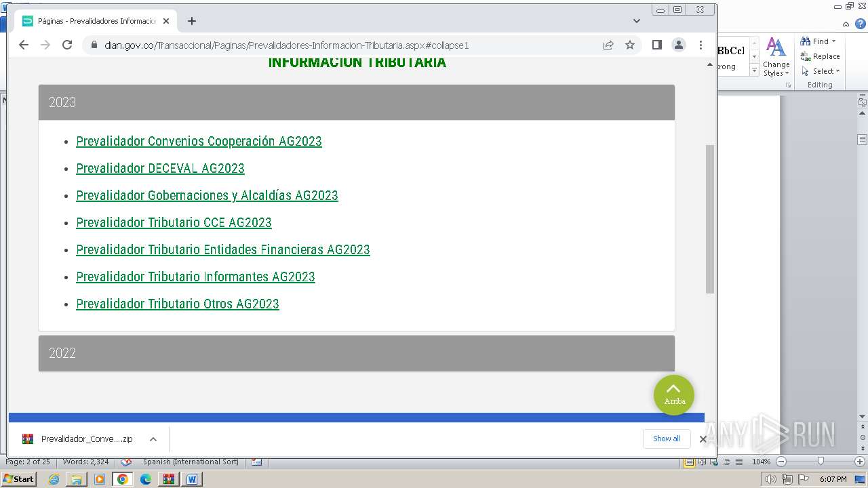Click Word zoom slider handle

pos(821,462)
